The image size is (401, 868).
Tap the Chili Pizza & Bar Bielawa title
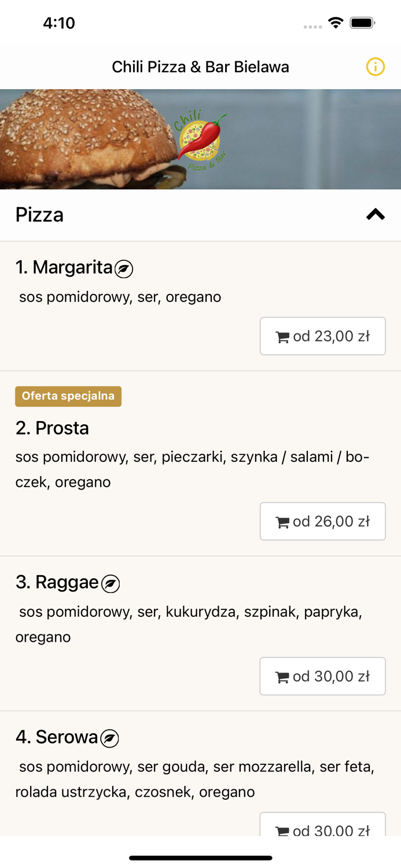(x=200, y=67)
